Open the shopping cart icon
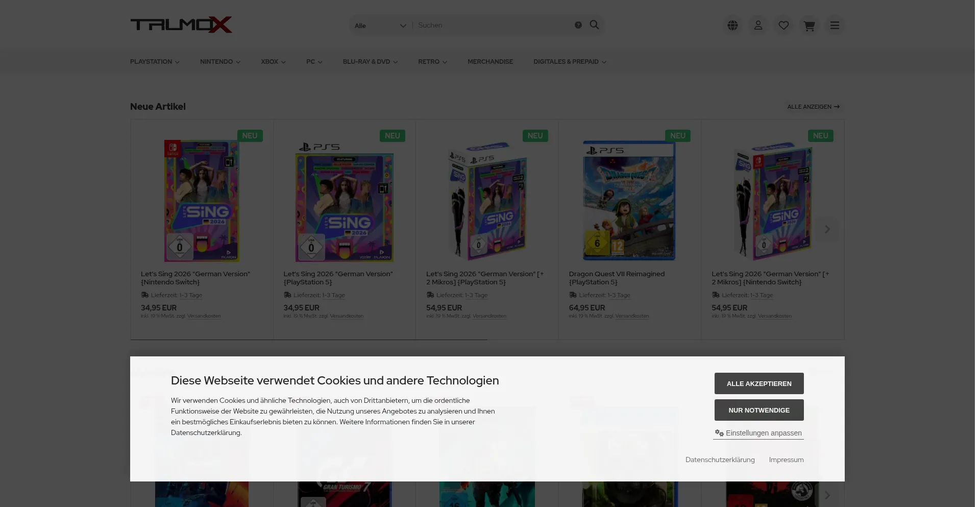 click(x=809, y=26)
